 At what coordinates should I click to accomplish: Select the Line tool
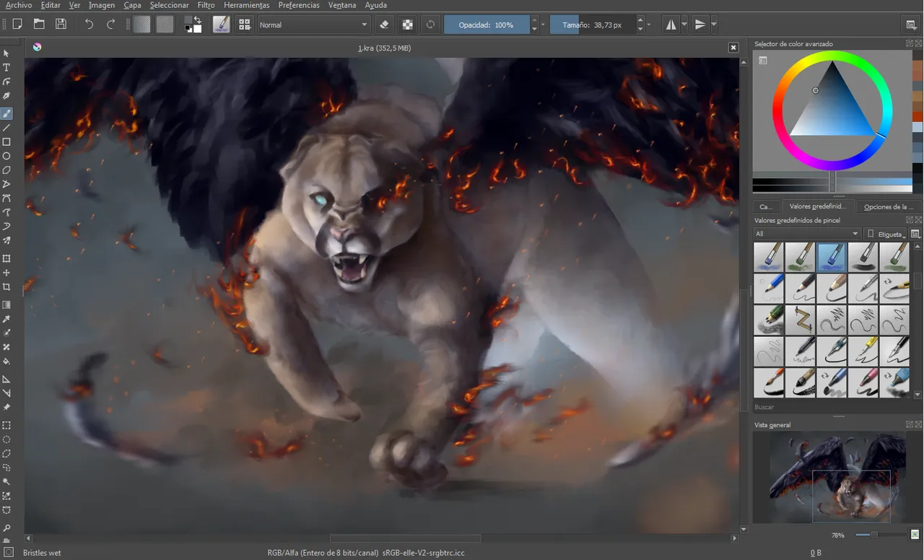(x=6, y=128)
